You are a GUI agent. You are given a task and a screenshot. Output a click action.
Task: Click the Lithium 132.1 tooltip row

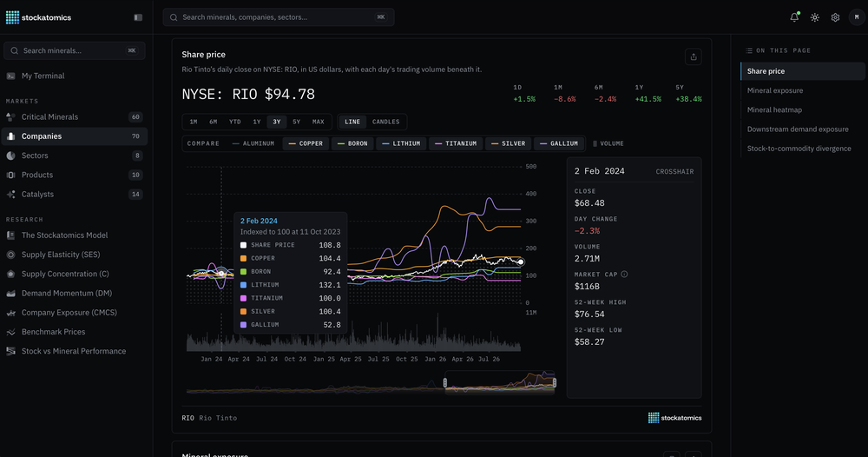coord(290,285)
